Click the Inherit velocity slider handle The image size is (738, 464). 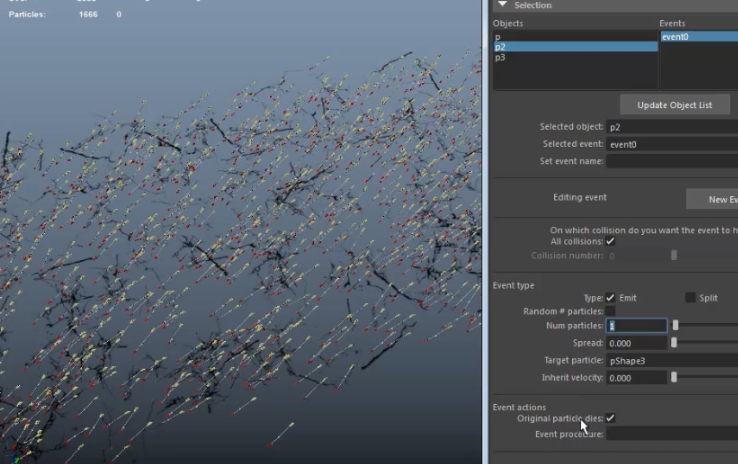(674, 377)
